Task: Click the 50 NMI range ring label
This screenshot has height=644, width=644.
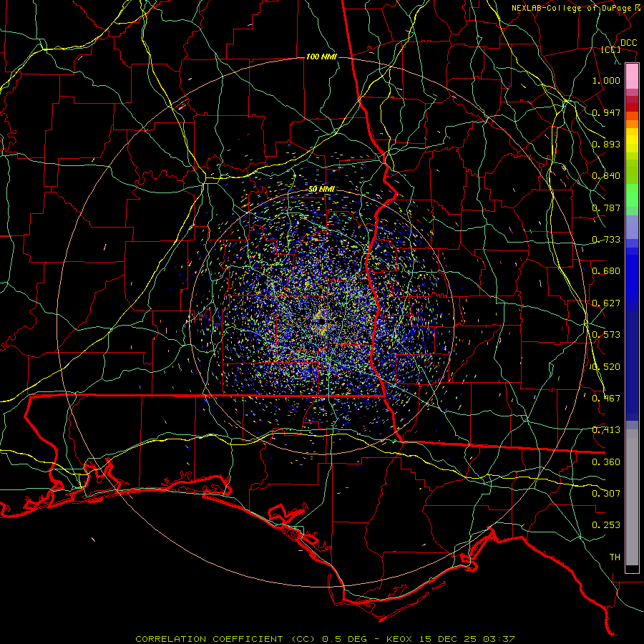Action: 321,189
